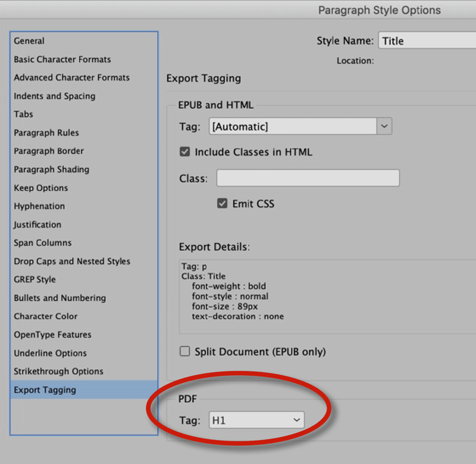Click the 'font-weight : bold' detail line
The width and height of the screenshot is (476, 464).
(229, 287)
